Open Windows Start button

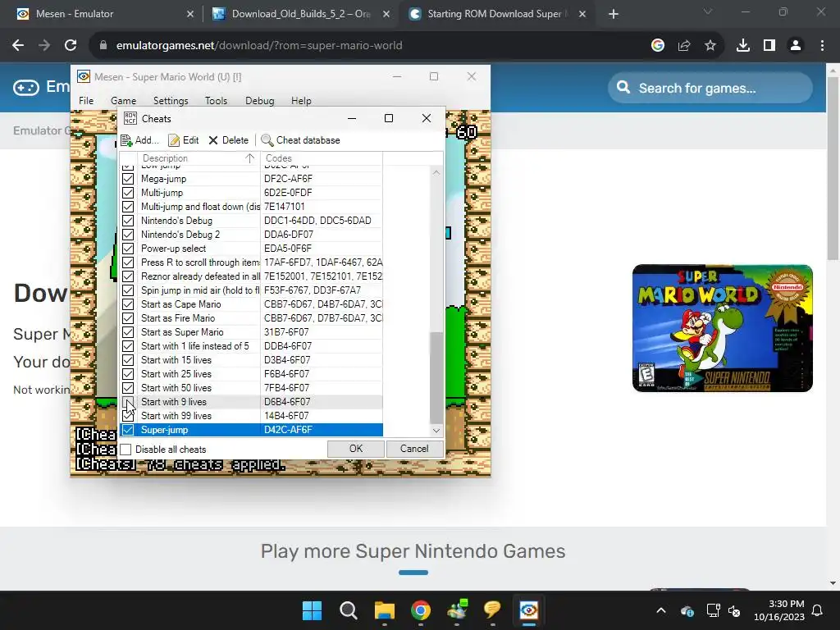click(312, 610)
